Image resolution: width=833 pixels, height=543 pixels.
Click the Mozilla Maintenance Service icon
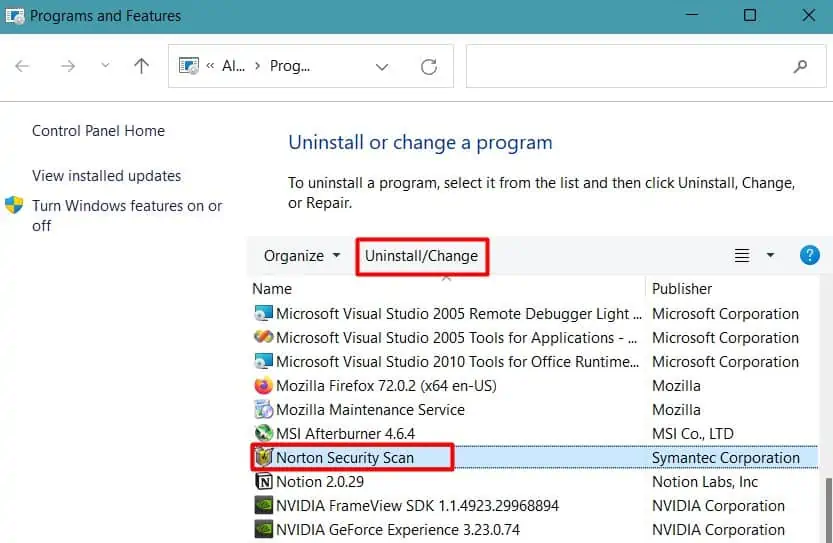tap(264, 410)
